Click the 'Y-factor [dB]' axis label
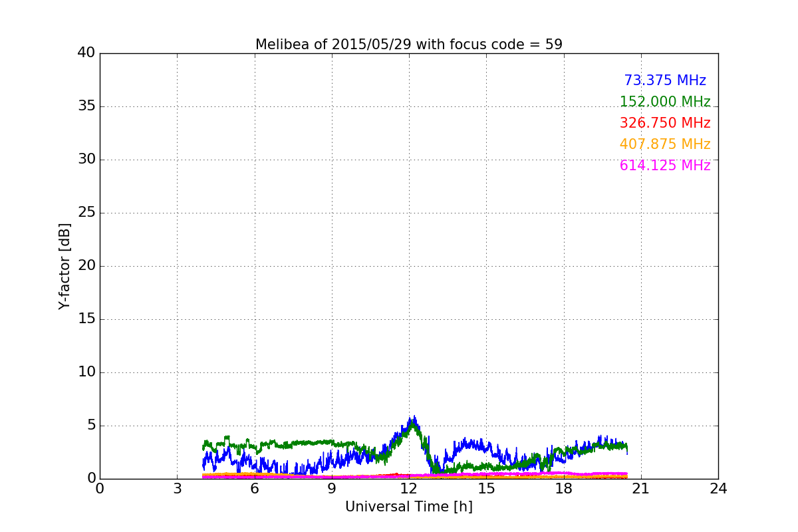This screenshot has width=798, height=532. click(x=65, y=266)
